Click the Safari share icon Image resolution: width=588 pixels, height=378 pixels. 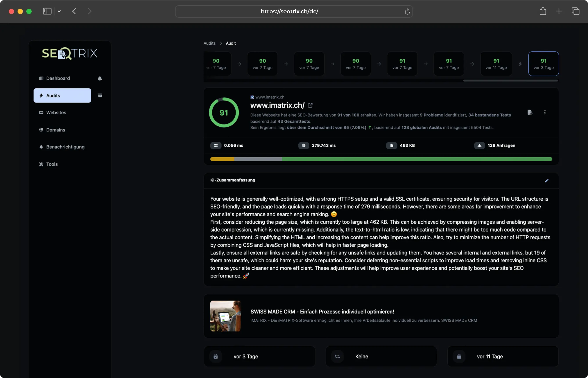point(543,11)
